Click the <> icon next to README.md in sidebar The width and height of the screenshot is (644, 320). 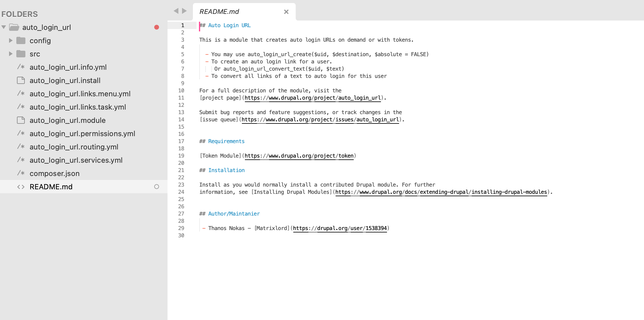pos(21,187)
